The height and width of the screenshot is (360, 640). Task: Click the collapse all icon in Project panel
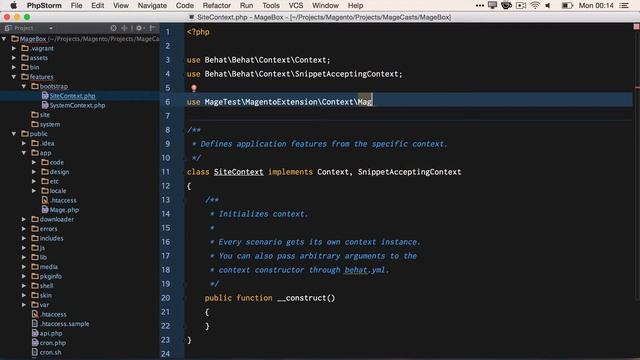tap(124, 28)
